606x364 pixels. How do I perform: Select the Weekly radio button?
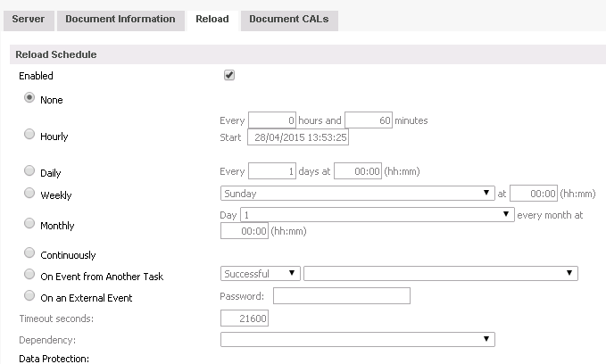click(29, 193)
